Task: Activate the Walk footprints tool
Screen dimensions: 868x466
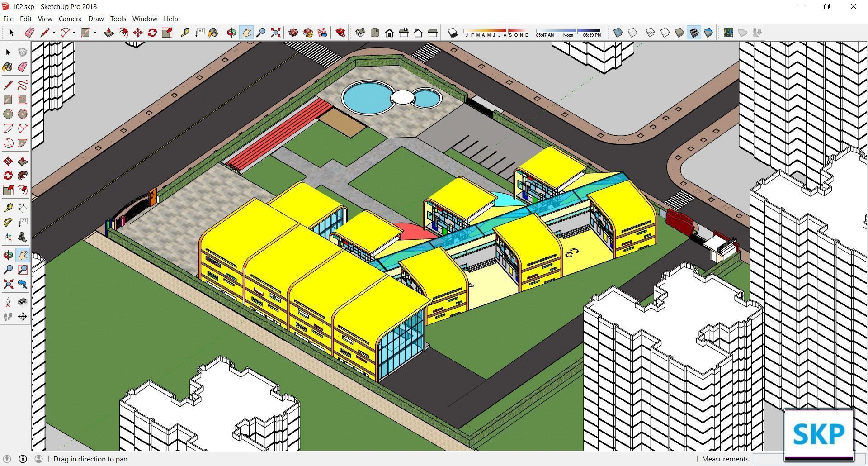Action: pos(8,317)
